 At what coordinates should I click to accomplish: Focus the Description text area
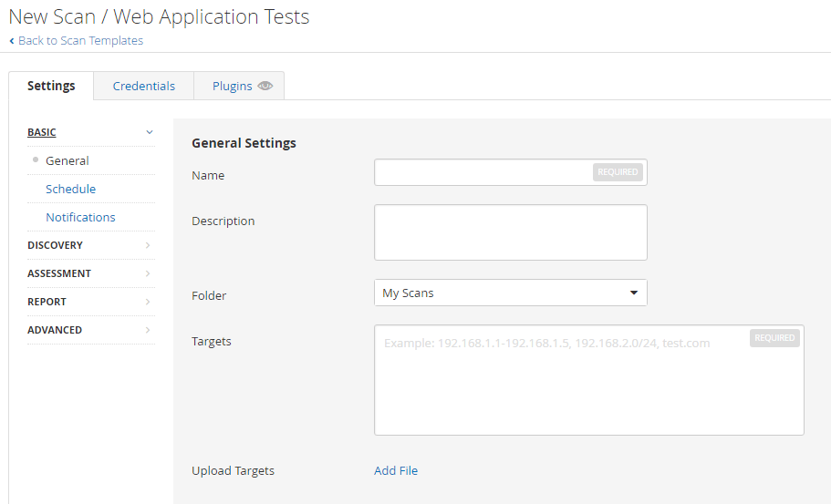[510, 232]
